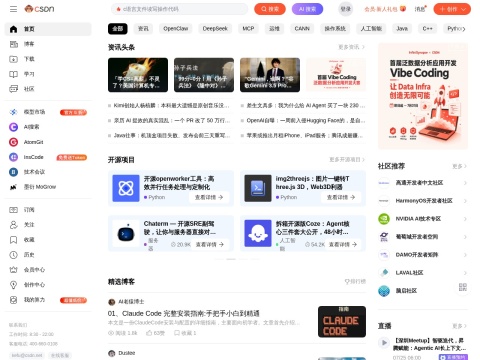
Task: Open 更多 next to 社区推荐
Action: click(x=460, y=166)
